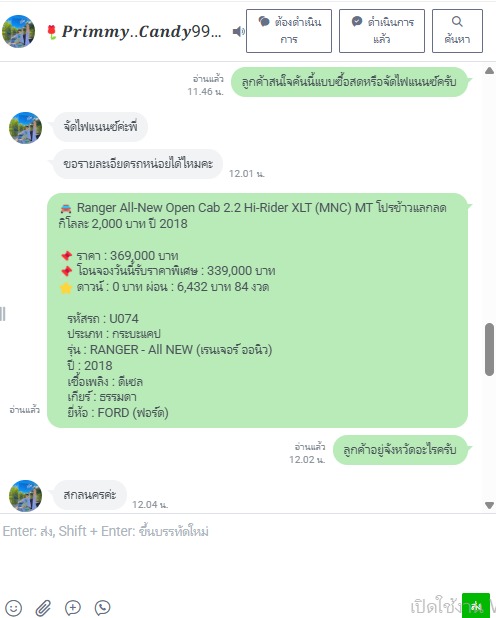The height and width of the screenshot is (618, 496).
Task: Click sender avatar beside จัดไฟแนนซ์ค่ะพี่ message
Action: pos(25,128)
